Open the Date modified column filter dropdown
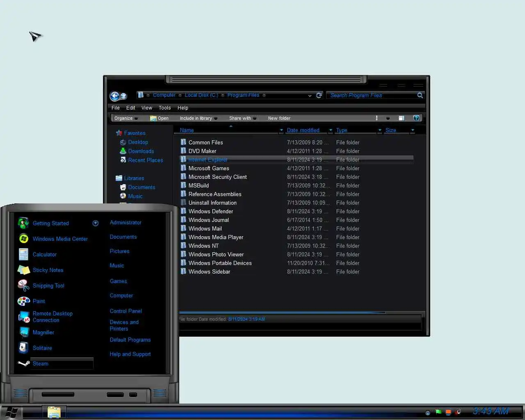This screenshot has height=420, width=525. [x=331, y=130]
